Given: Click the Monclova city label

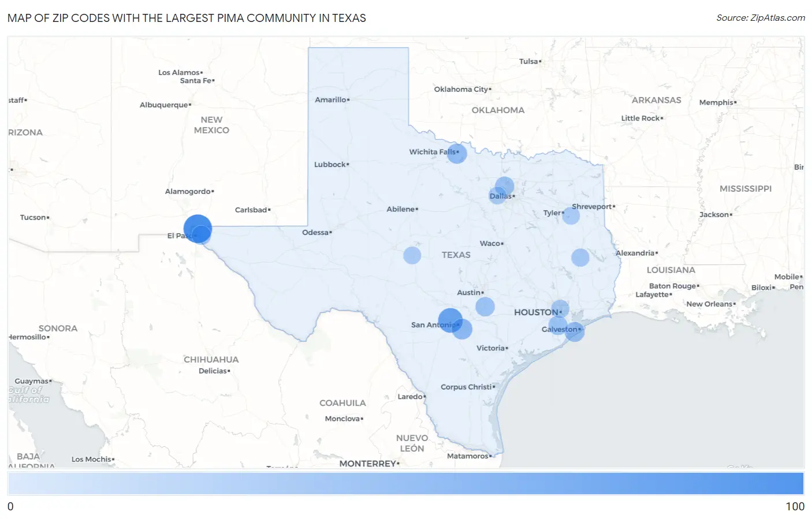Looking at the screenshot, I should click(x=342, y=419).
